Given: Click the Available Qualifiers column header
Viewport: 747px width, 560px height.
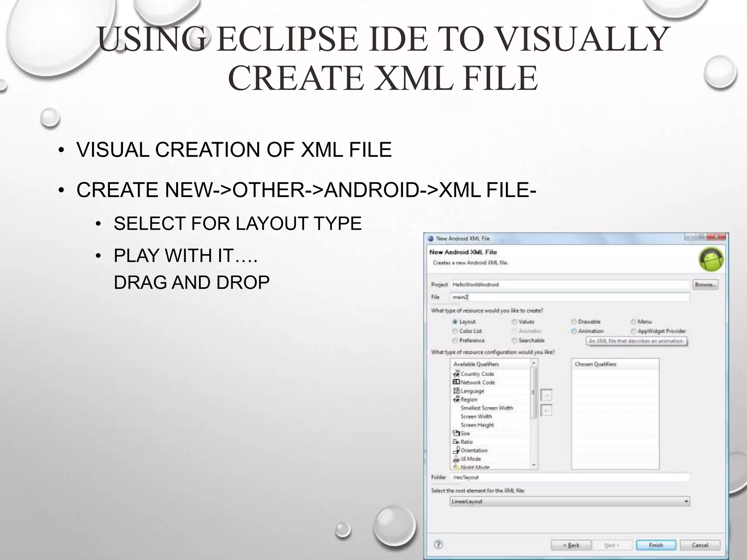Looking at the screenshot, I should tap(491, 364).
